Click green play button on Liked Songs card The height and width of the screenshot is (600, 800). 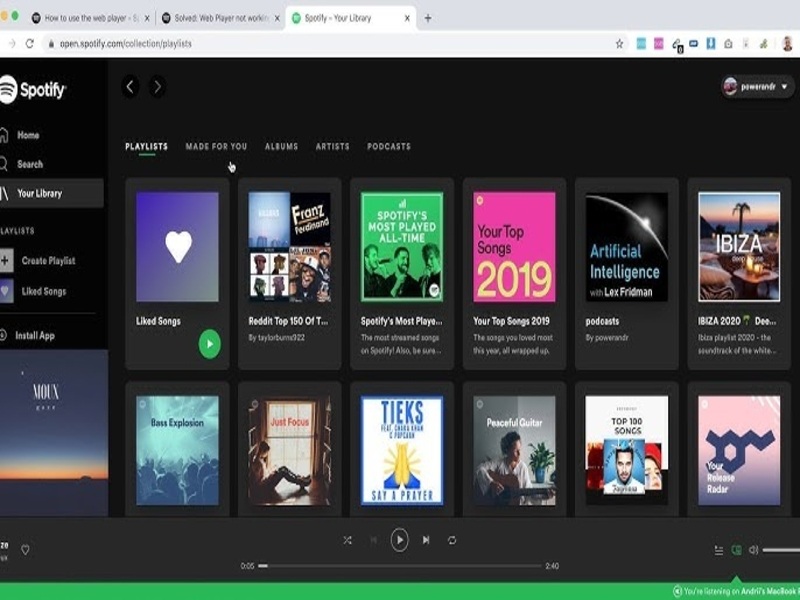[209, 344]
